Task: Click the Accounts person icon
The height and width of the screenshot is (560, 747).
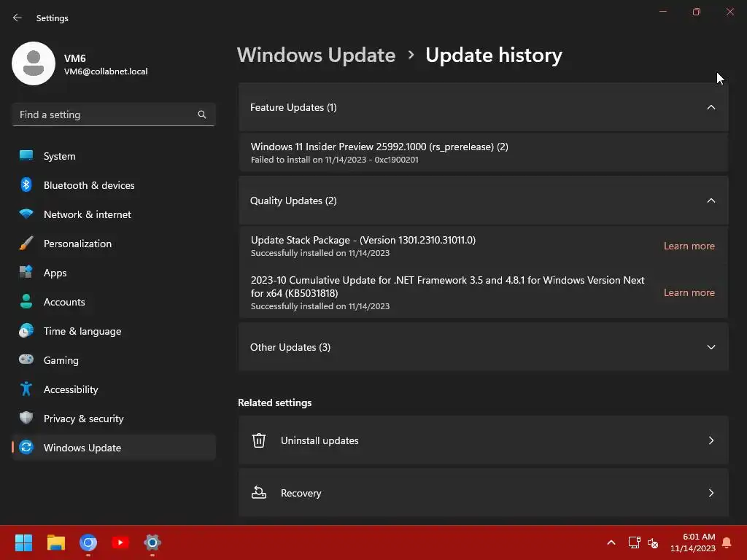Action: coord(26,301)
